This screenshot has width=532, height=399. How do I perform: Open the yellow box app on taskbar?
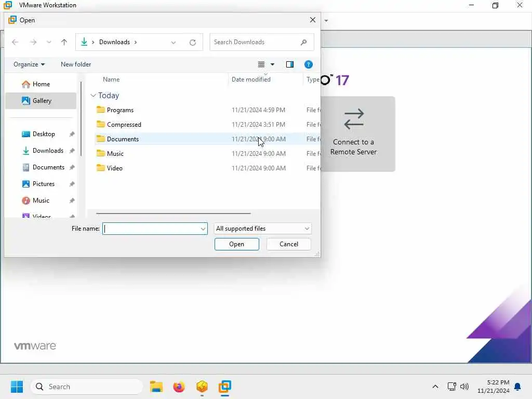click(x=202, y=387)
